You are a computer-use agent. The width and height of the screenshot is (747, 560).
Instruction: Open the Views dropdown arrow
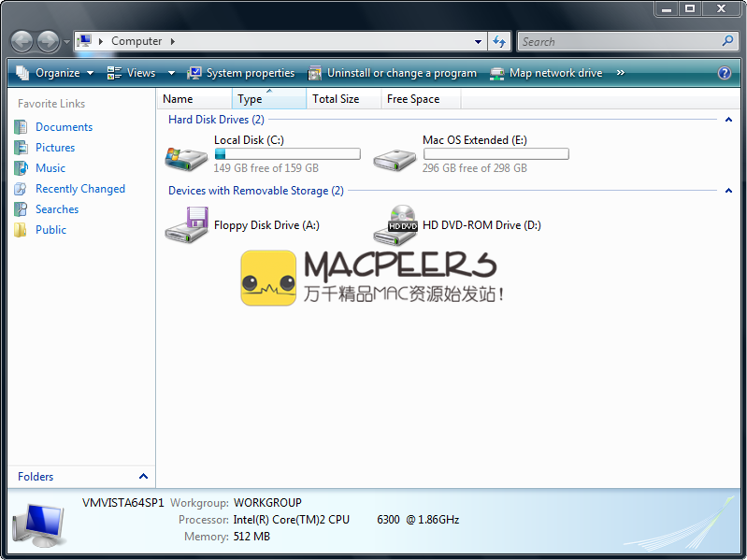click(x=171, y=73)
